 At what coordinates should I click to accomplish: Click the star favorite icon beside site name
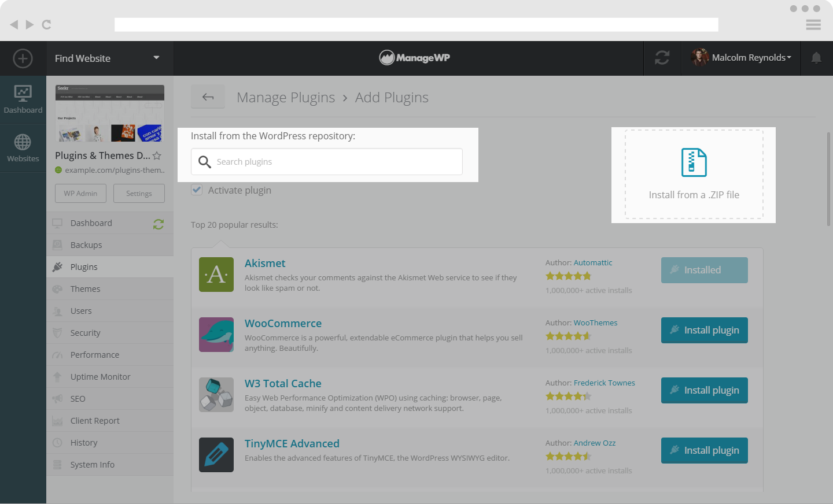[157, 155]
